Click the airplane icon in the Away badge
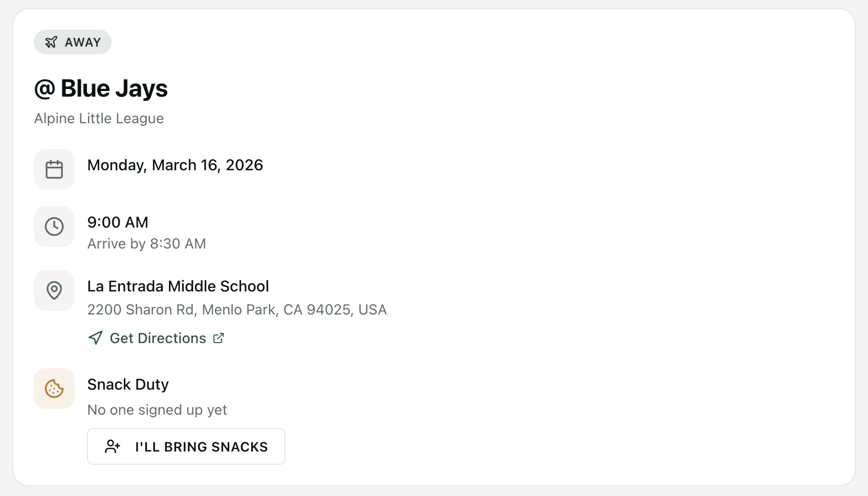 coord(51,42)
